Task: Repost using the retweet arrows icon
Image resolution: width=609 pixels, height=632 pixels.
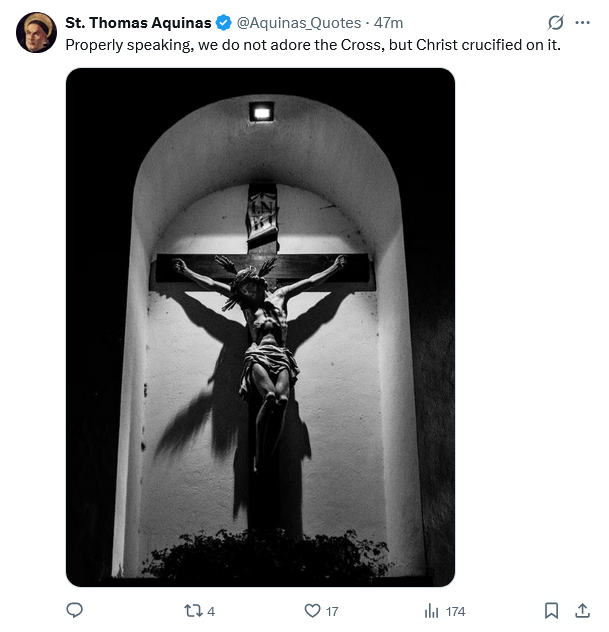Action: point(193,611)
